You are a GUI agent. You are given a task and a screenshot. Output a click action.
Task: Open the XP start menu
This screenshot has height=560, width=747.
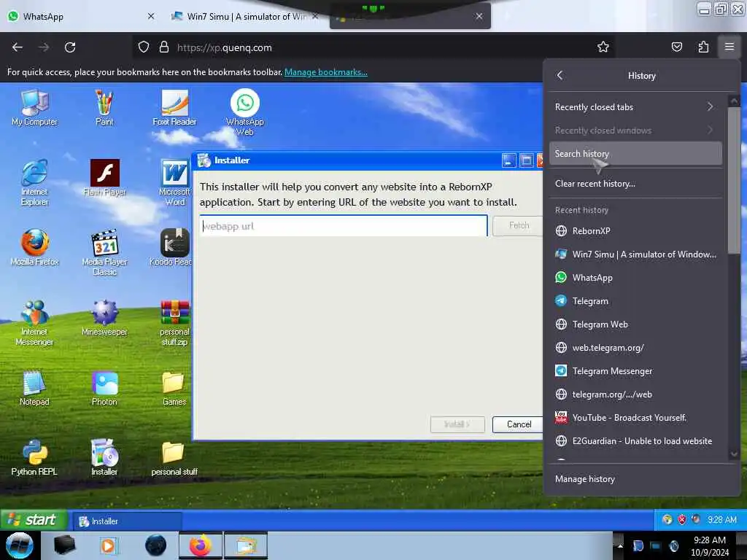point(34,519)
